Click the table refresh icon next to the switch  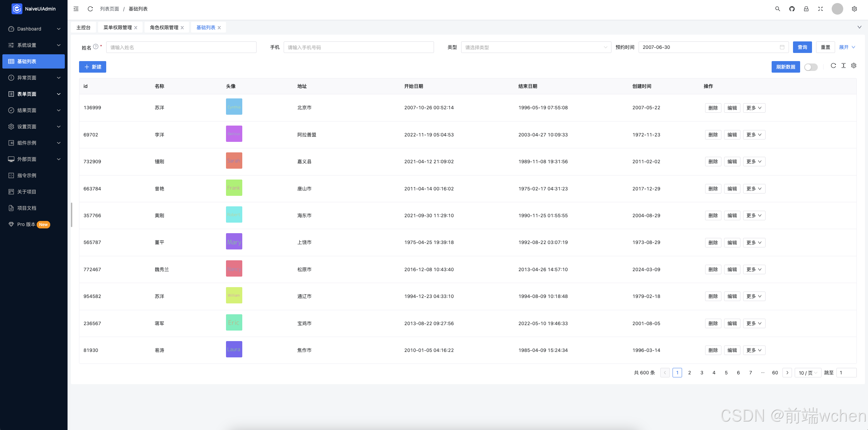(833, 66)
